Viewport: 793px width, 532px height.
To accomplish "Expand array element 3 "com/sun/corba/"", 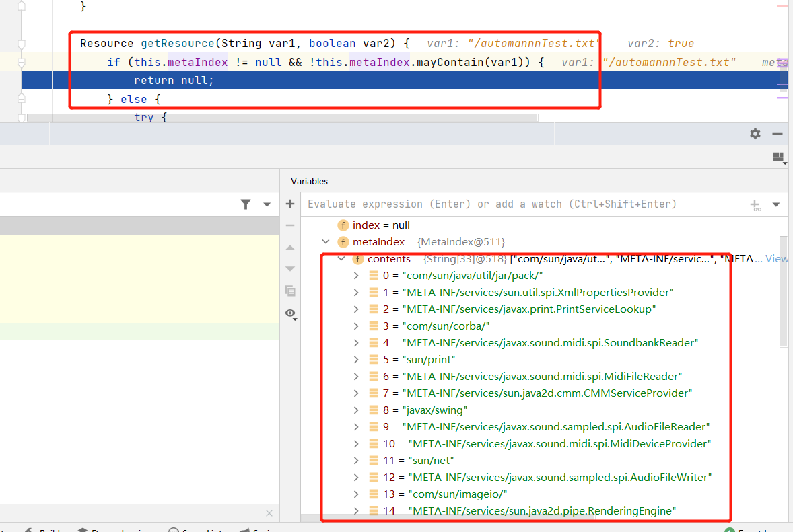I will (x=356, y=326).
